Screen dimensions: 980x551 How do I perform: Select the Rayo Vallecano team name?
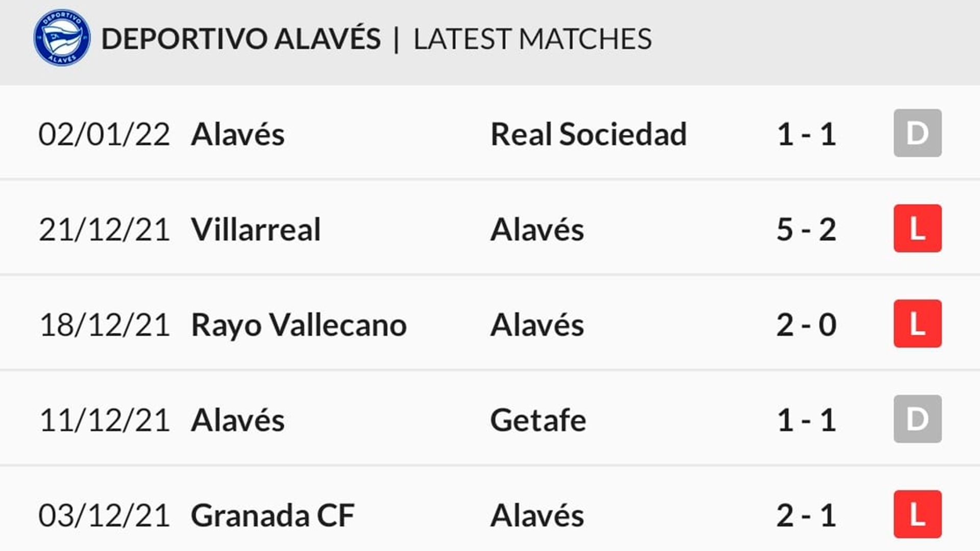coord(299,325)
